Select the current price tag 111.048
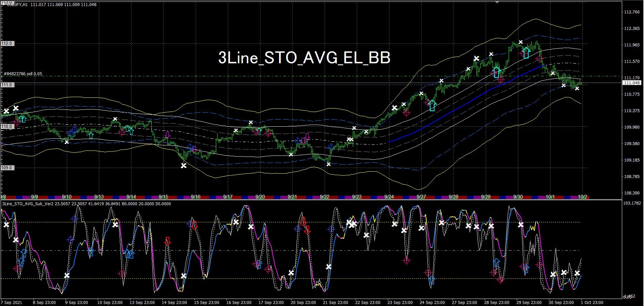This screenshot has width=644, height=306. (x=632, y=83)
